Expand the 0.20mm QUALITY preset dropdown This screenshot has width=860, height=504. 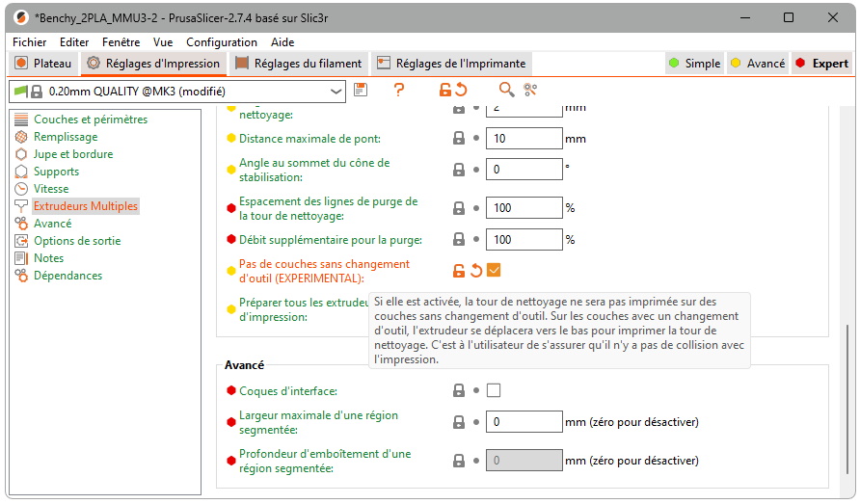click(x=336, y=91)
